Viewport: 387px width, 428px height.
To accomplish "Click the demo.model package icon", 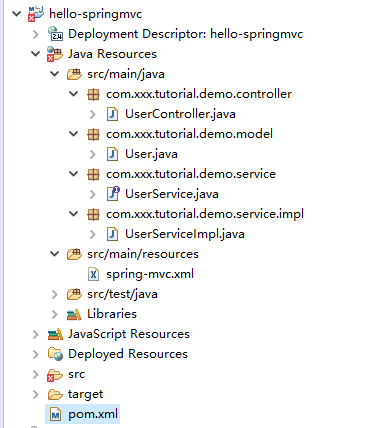I will [93, 134].
